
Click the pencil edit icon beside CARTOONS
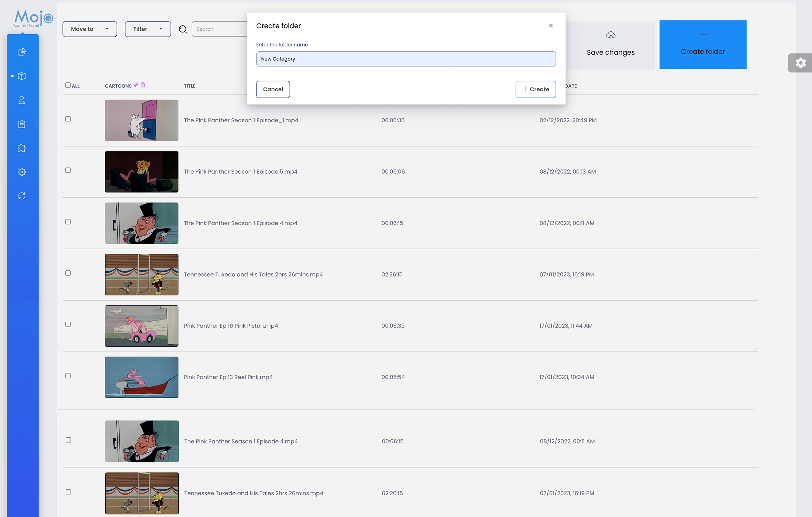[x=136, y=85]
